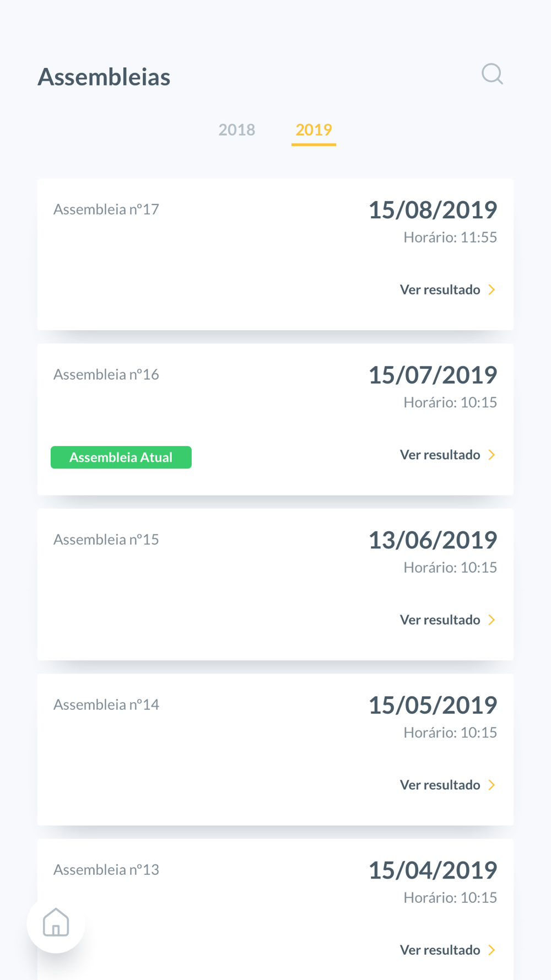Open the Assembleia nº16 title
551x980 pixels.
[106, 375]
